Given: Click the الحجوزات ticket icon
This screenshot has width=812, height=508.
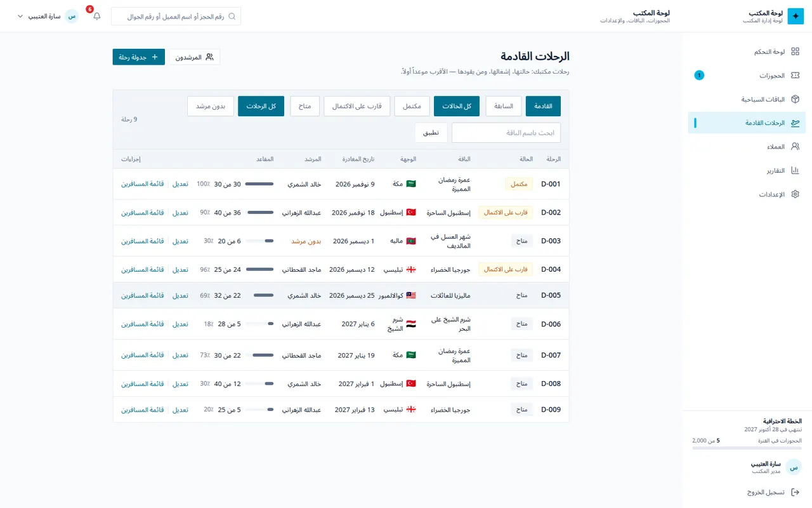Looking at the screenshot, I should [x=795, y=76].
